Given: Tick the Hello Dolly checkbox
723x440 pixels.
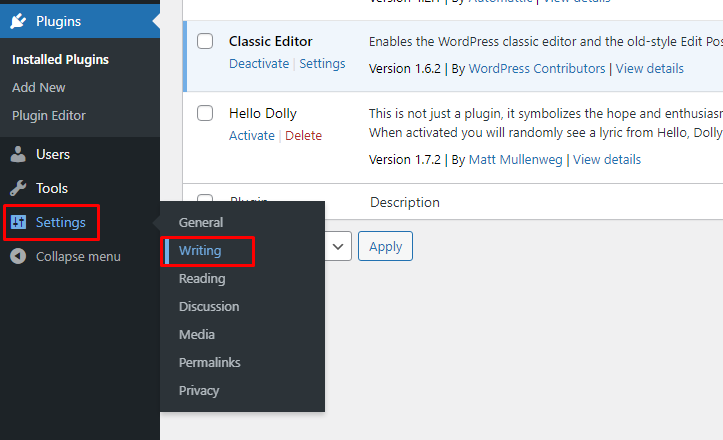Looking at the screenshot, I should (x=205, y=113).
